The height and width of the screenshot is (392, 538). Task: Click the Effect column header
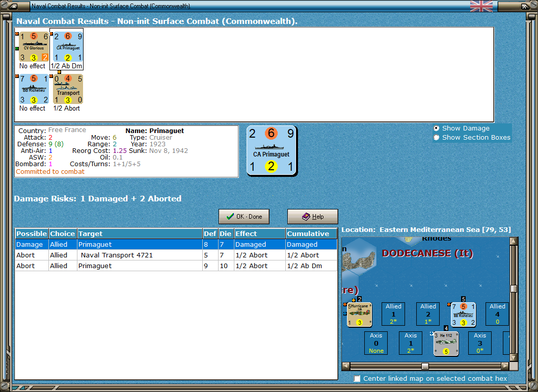click(260, 233)
